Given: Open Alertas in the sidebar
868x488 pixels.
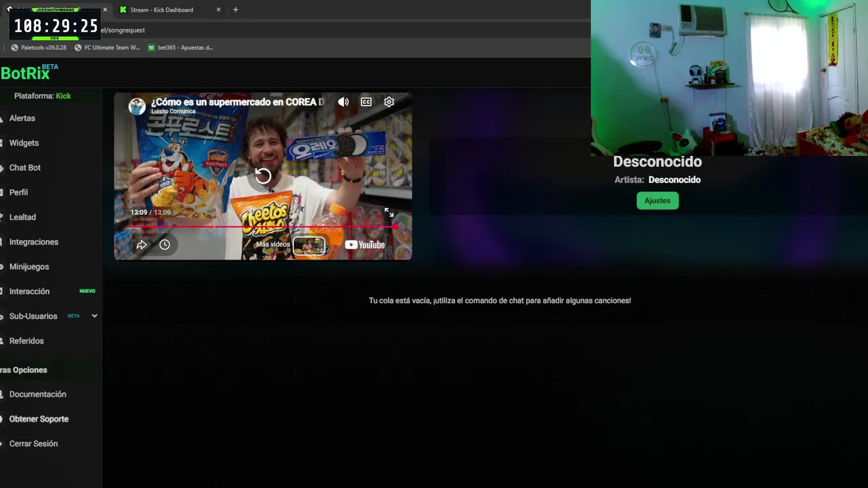Looking at the screenshot, I should pyautogui.click(x=22, y=118).
